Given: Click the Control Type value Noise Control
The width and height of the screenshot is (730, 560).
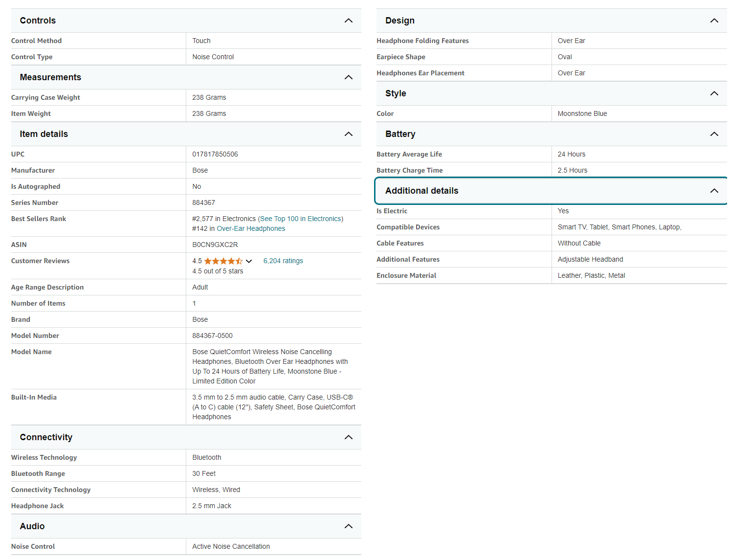Looking at the screenshot, I should [213, 57].
